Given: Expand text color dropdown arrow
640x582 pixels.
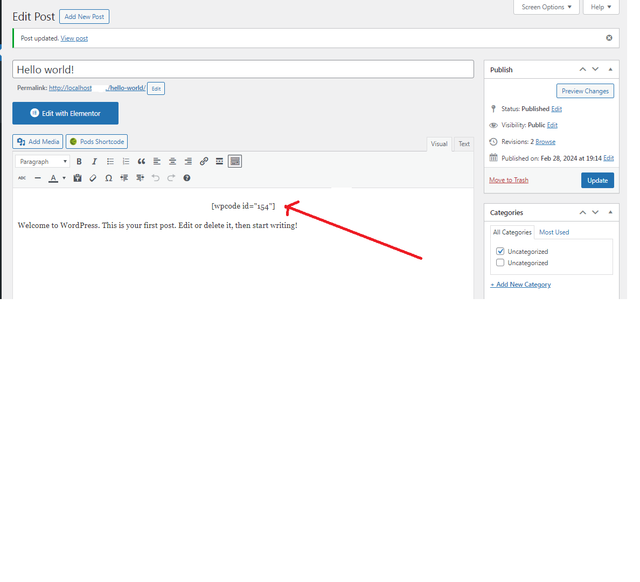Looking at the screenshot, I should [64, 178].
